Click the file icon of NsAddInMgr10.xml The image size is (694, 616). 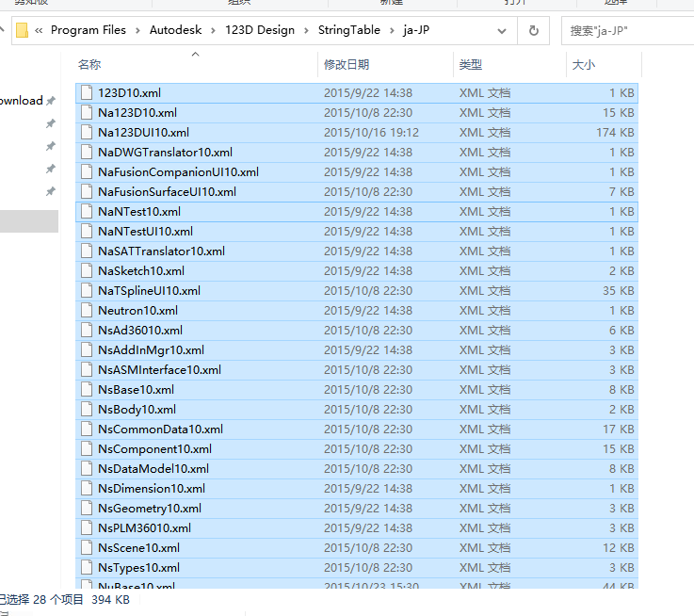pos(87,349)
